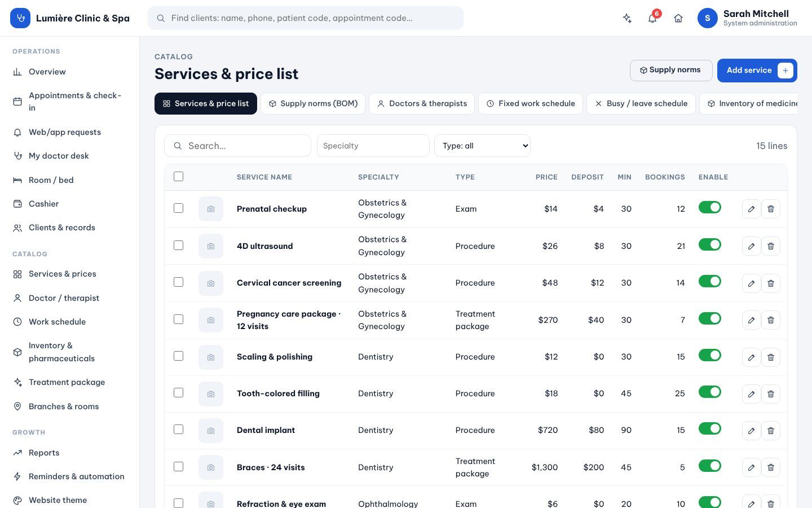Select the Fixed work schedule tab
The width and height of the screenshot is (812, 508).
point(531,103)
